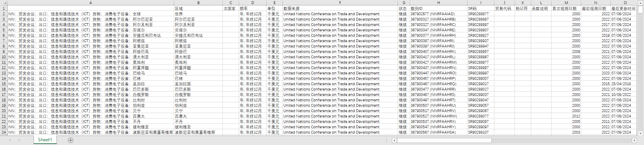
Task: Select column A header
Action: pos(91,3)
